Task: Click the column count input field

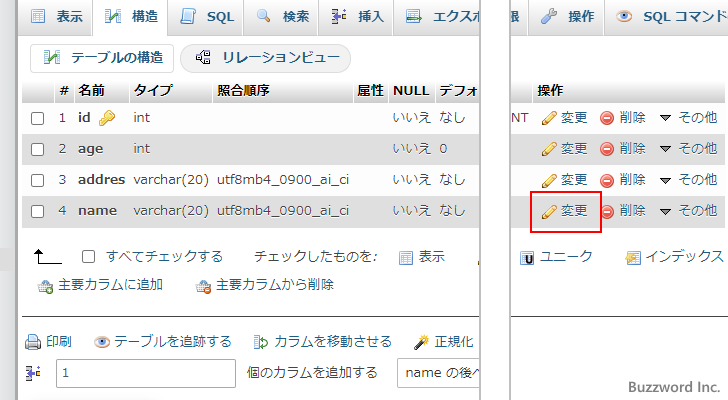Action: click(x=146, y=373)
